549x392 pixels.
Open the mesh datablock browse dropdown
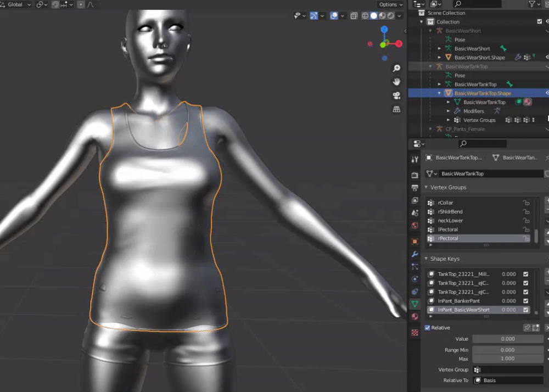click(x=432, y=173)
